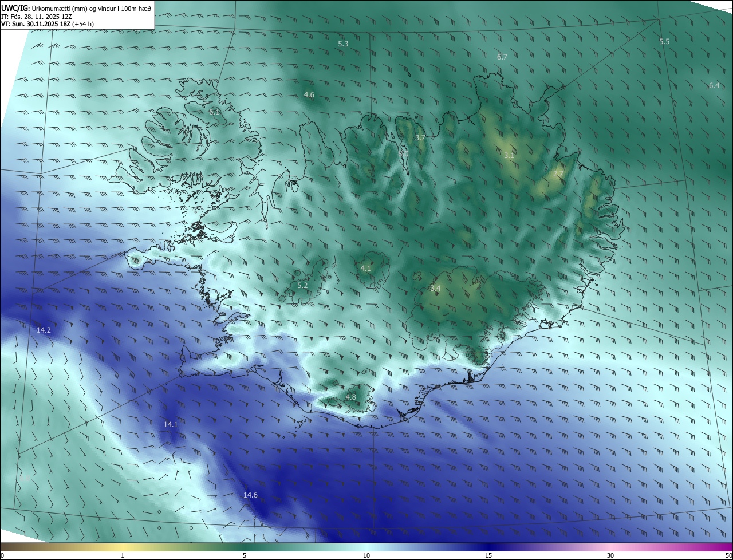Click the 3.4 value label
The height and width of the screenshot is (560, 733).
(x=435, y=289)
